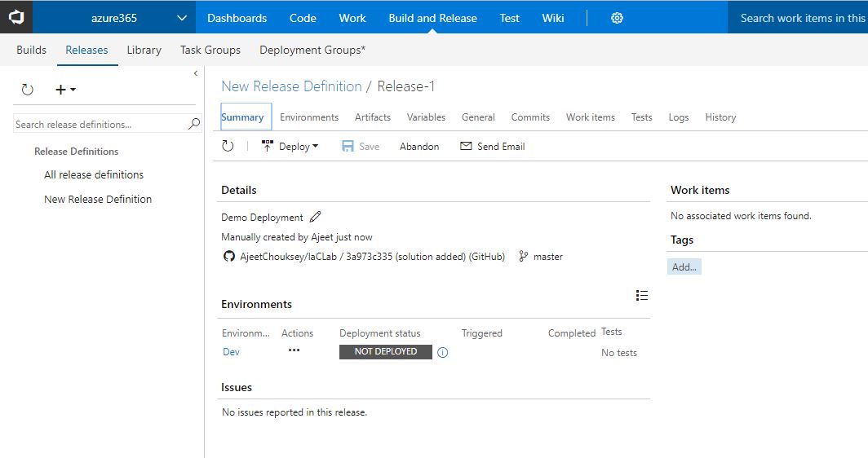Click the search magnifier icon
868x458 pixels.
[x=194, y=124]
